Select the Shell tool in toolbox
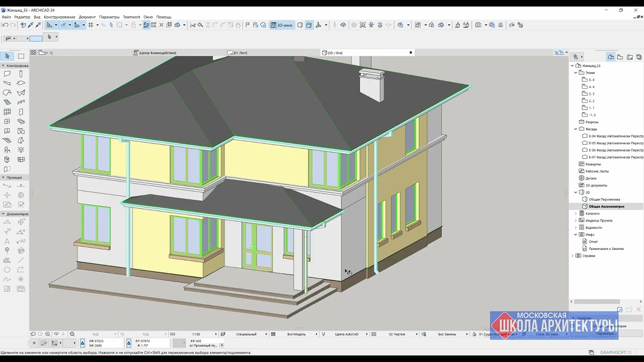 pos(21,93)
